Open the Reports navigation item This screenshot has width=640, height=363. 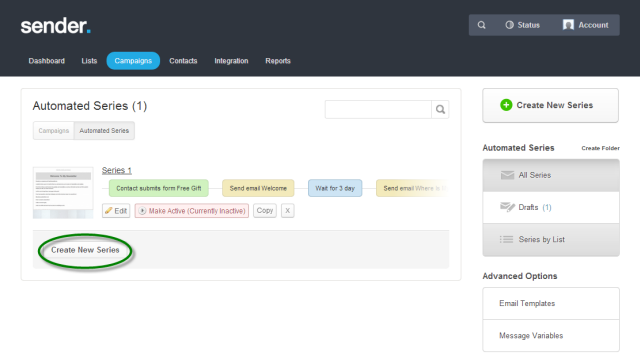pos(278,61)
